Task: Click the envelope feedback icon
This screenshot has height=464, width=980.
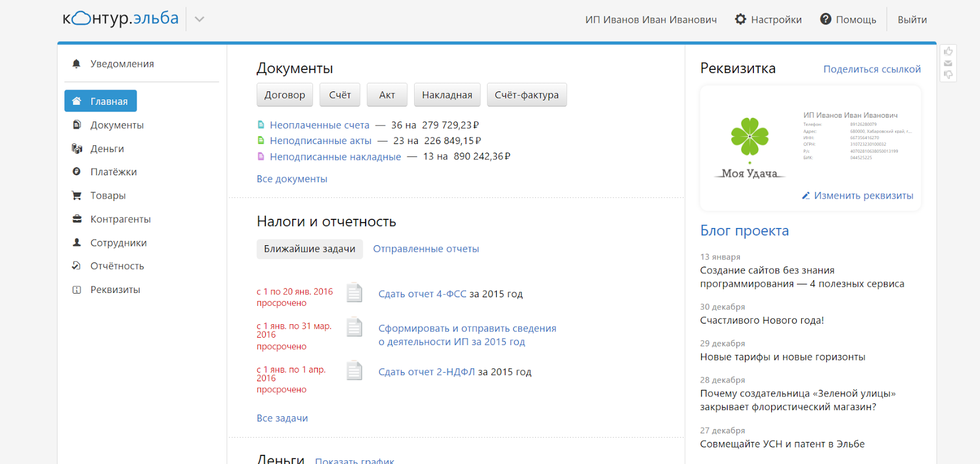Action: [x=948, y=63]
